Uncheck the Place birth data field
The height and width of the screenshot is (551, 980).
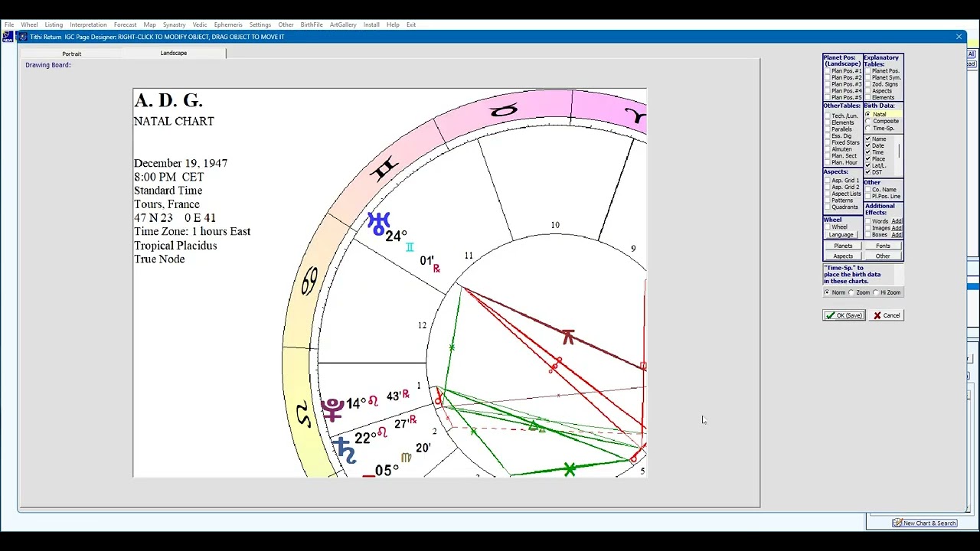(x=868, y=158)
